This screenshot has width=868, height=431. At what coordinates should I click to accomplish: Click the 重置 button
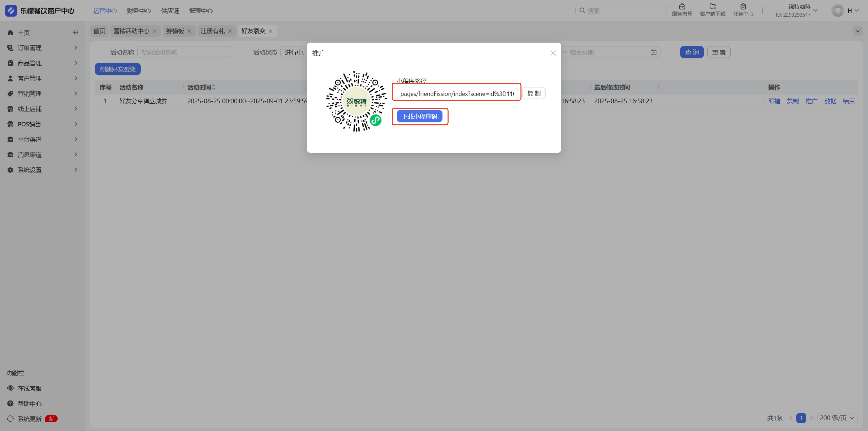click(x=719, y=52)
